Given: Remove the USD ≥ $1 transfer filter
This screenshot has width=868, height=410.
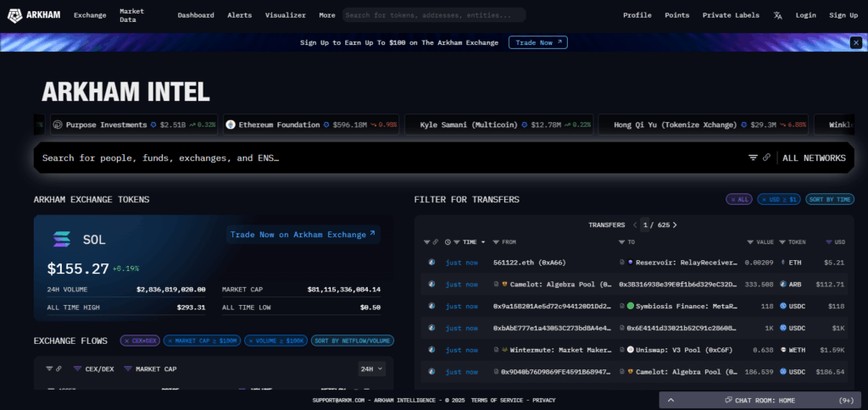Looking at the screenshot, I should [x=762, y=199].
